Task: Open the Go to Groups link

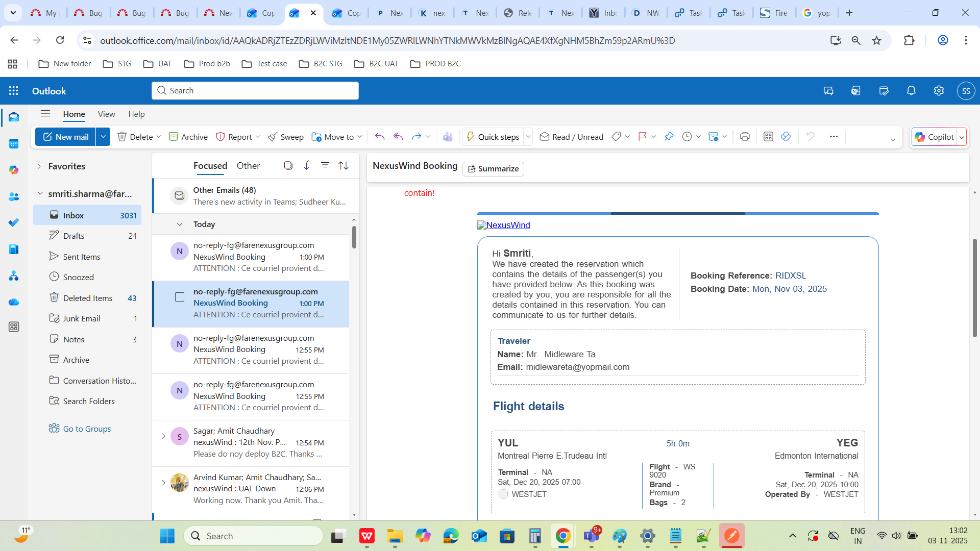Action: click(x=87, y=429)
